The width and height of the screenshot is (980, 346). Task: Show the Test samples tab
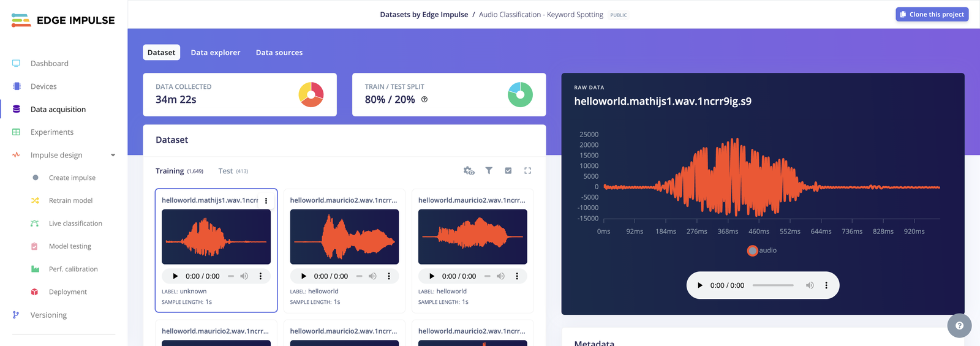(233, 171)
